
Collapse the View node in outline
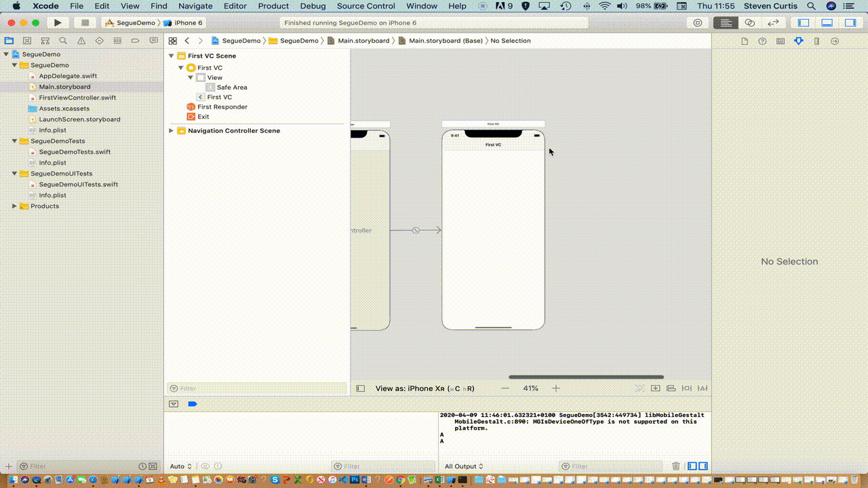tap(191, 77)
